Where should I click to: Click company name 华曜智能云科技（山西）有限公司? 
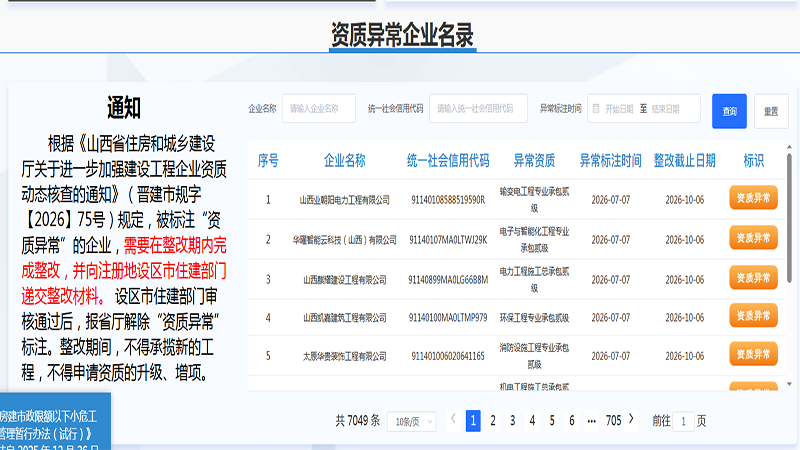[344, 240]
